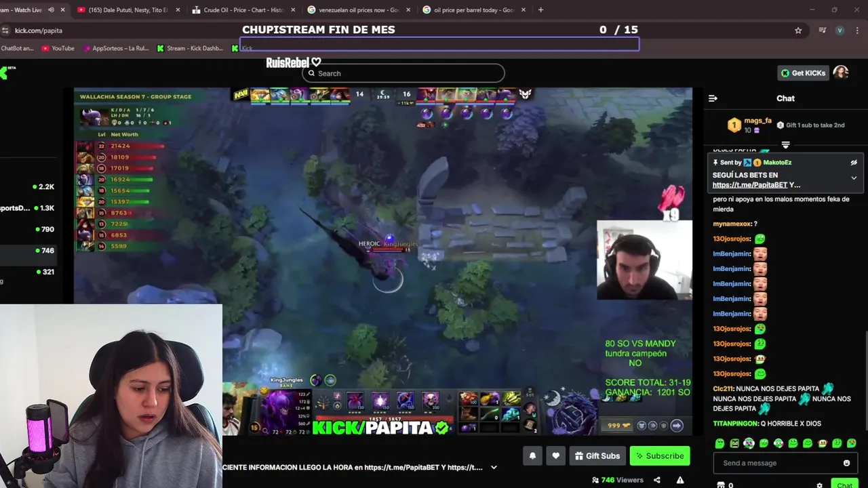The height and width of the screenshot is (488, 868).
Task: Open the Chrome three-dot menu
Action: point(858,30)
